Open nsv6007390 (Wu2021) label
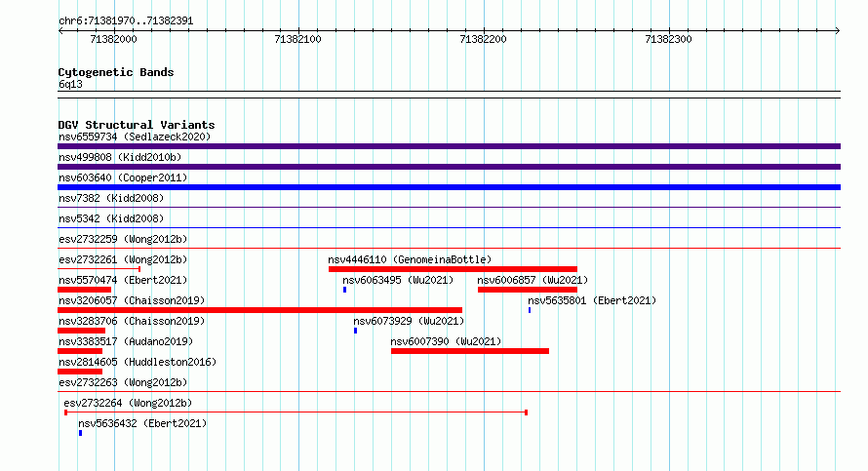This screenshot has height=471, width=868. pyautogui.click(x=446, y=341)
